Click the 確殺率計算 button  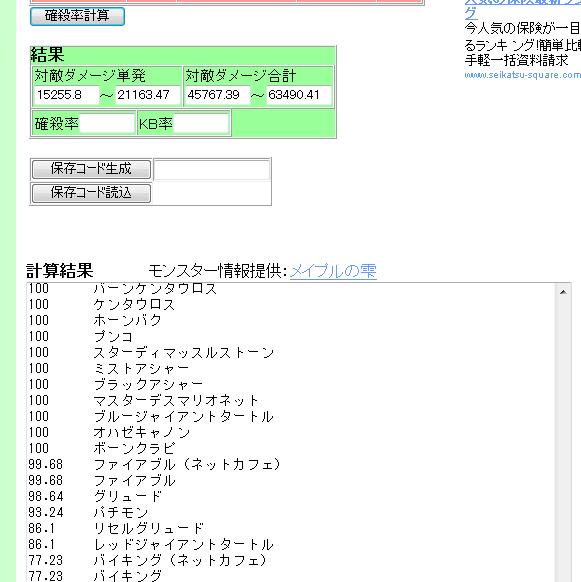[x=77, y=16]
